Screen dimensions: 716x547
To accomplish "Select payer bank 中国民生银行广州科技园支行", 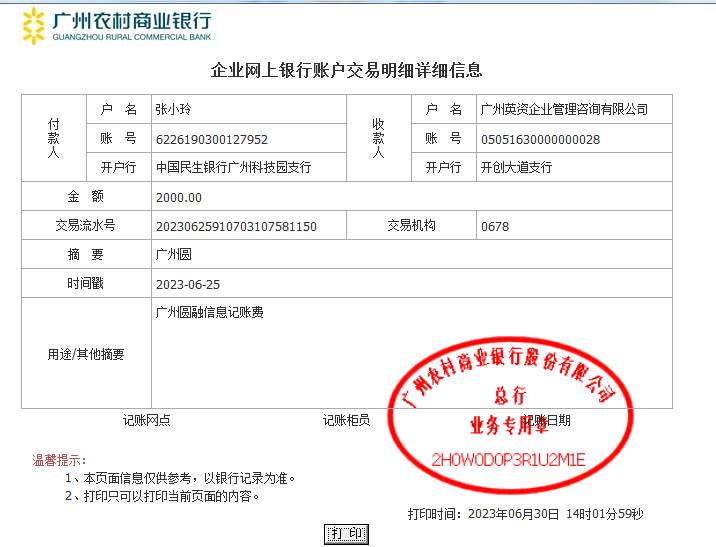I will pos(233,168).
